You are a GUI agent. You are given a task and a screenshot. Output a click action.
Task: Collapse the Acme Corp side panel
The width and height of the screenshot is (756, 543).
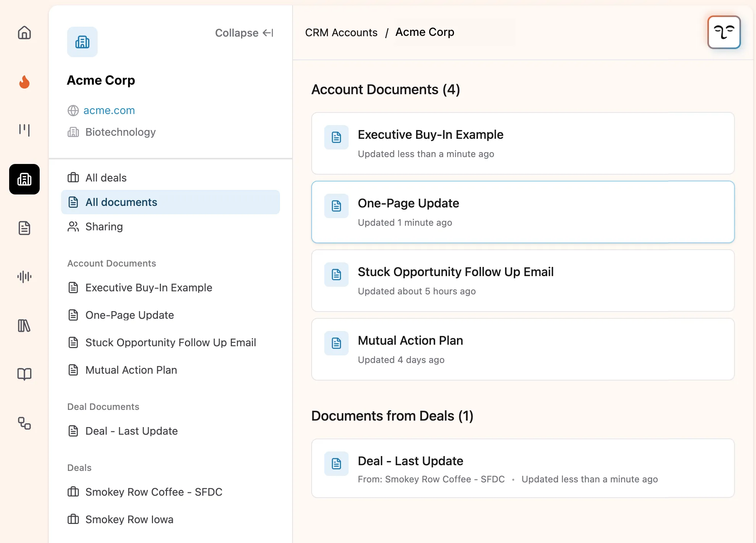coord(244,33)
